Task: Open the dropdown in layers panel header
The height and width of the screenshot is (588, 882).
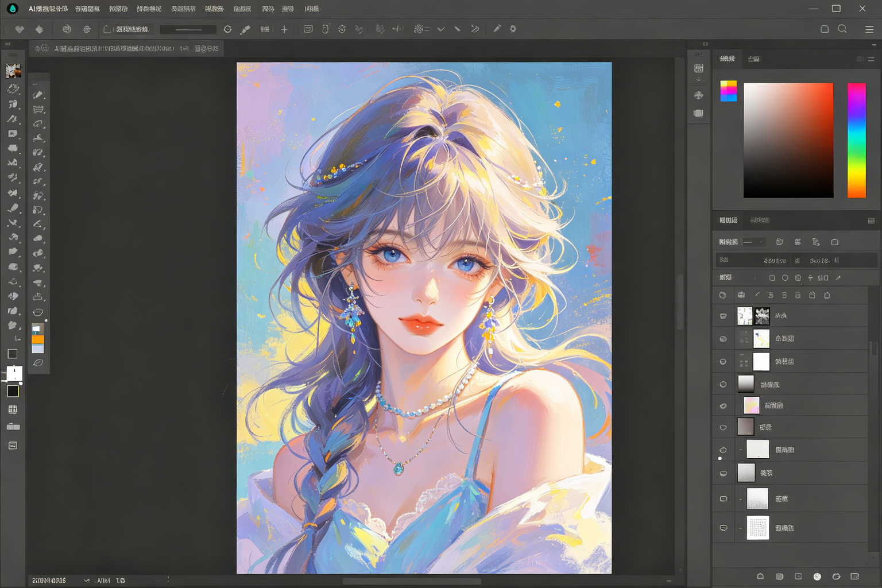Action: [x=753, y=242]
